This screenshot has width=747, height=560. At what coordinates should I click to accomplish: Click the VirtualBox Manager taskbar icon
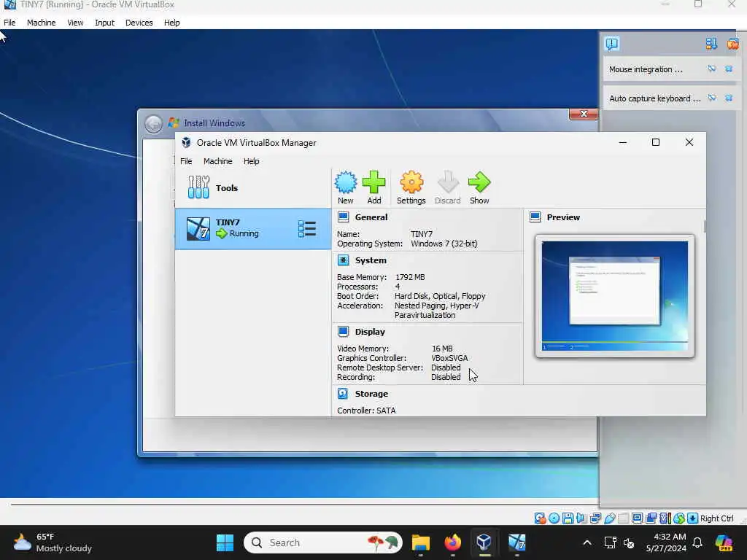click(484, 542)
